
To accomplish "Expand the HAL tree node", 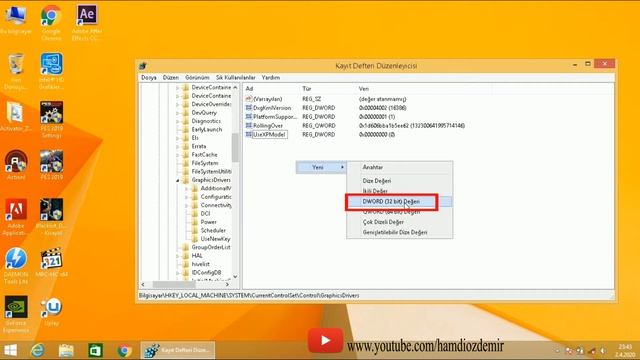I will [178, 256].
